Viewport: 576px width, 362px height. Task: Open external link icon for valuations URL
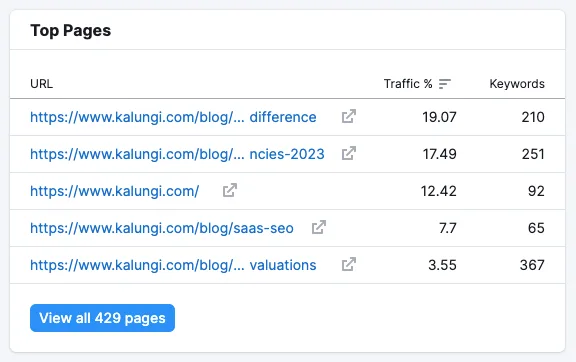point(349,264)
